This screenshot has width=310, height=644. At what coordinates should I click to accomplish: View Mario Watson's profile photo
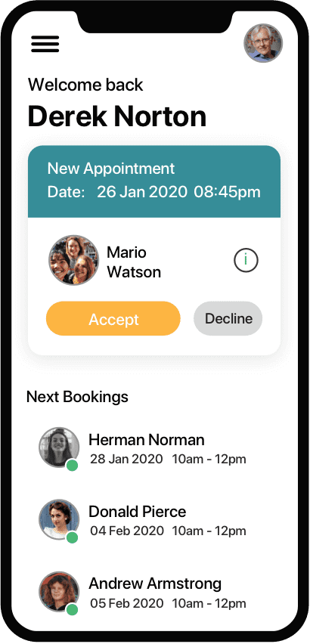click(74, 260)
